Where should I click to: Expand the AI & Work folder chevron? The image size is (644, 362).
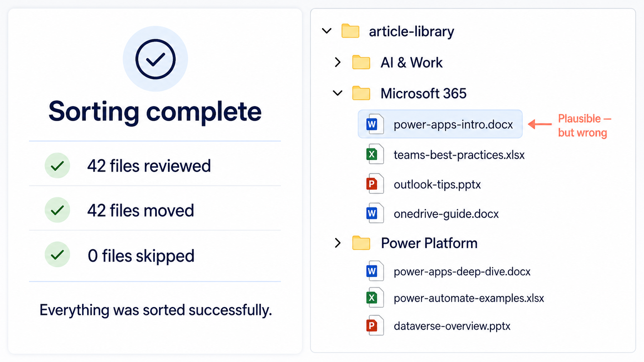338,62
